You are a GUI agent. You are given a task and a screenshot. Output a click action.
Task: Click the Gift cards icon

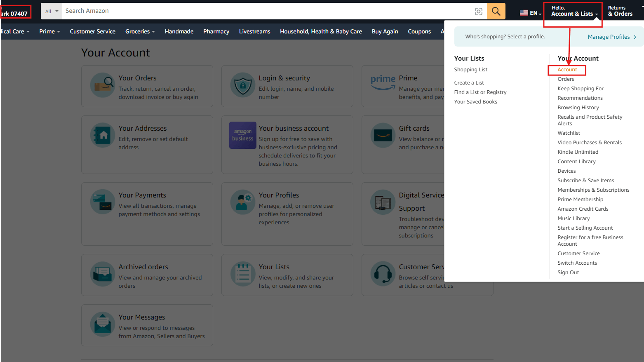[383, 135]
